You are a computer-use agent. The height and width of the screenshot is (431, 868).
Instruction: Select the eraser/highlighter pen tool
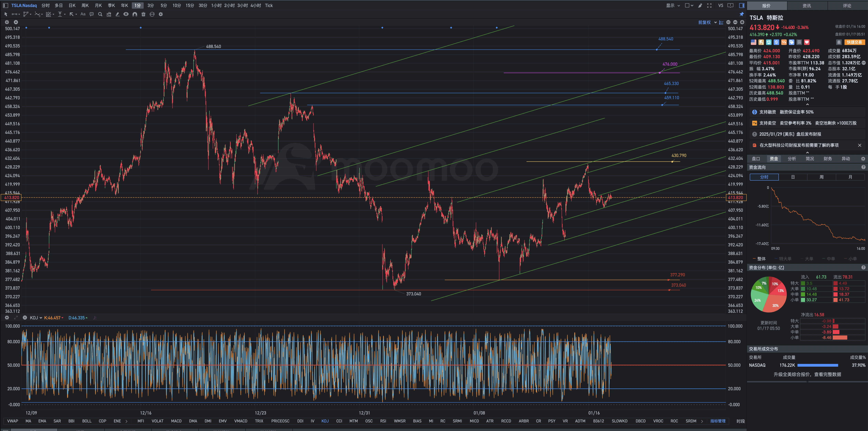point(118,14)
